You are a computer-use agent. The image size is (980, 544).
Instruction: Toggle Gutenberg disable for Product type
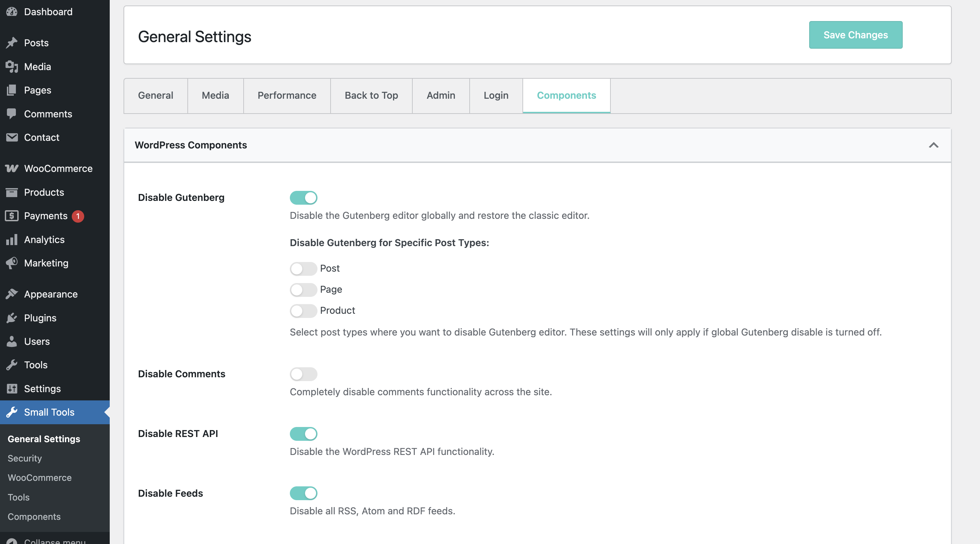click(303, 311)
